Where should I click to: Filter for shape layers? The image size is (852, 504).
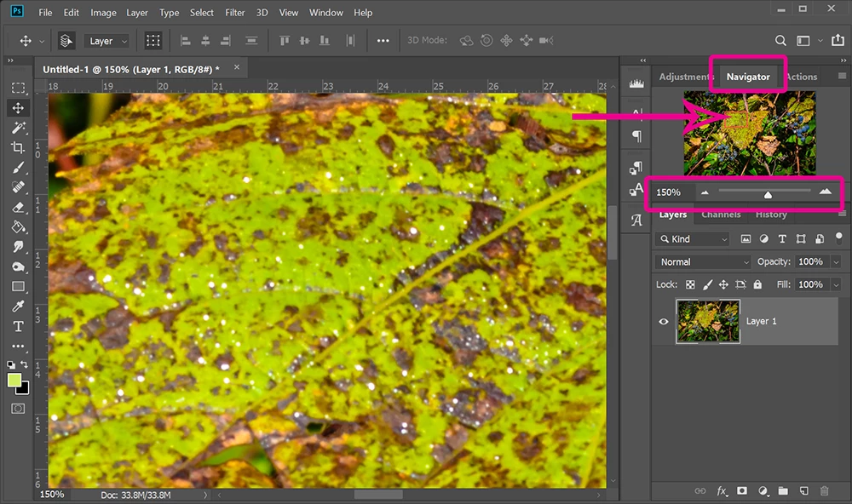click(801, 239)
